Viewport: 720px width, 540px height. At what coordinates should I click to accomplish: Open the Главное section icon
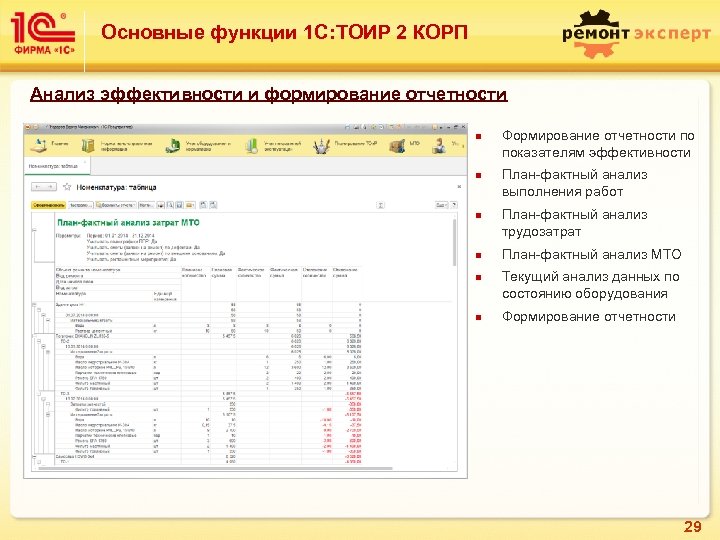tap(39, 145)
